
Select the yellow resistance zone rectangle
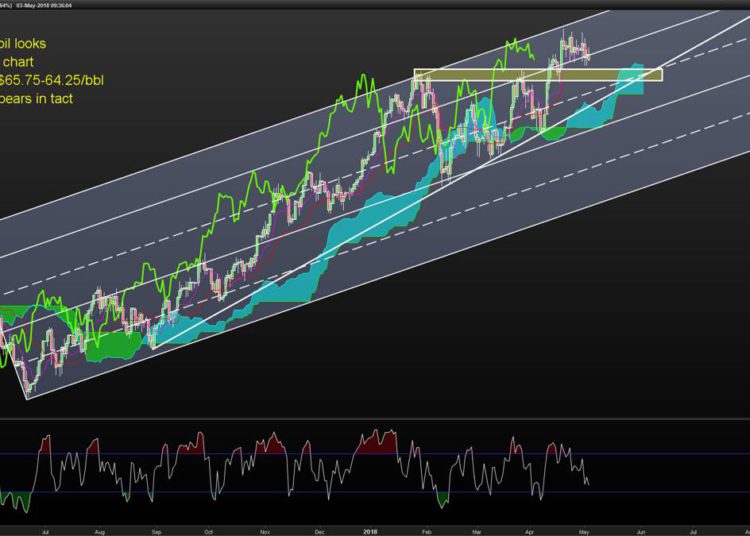click(x=537, y=75)
